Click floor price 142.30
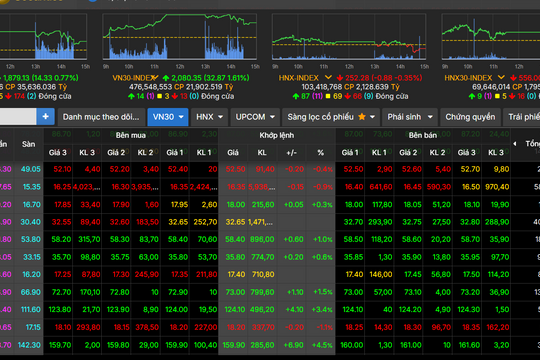 point(29,344)
